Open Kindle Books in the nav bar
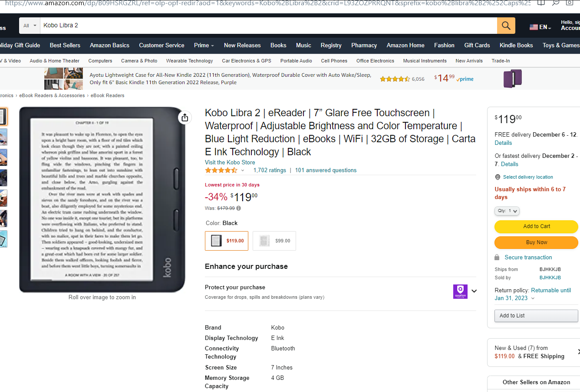This screenshot has height=392, width=580. pos(516,45)
